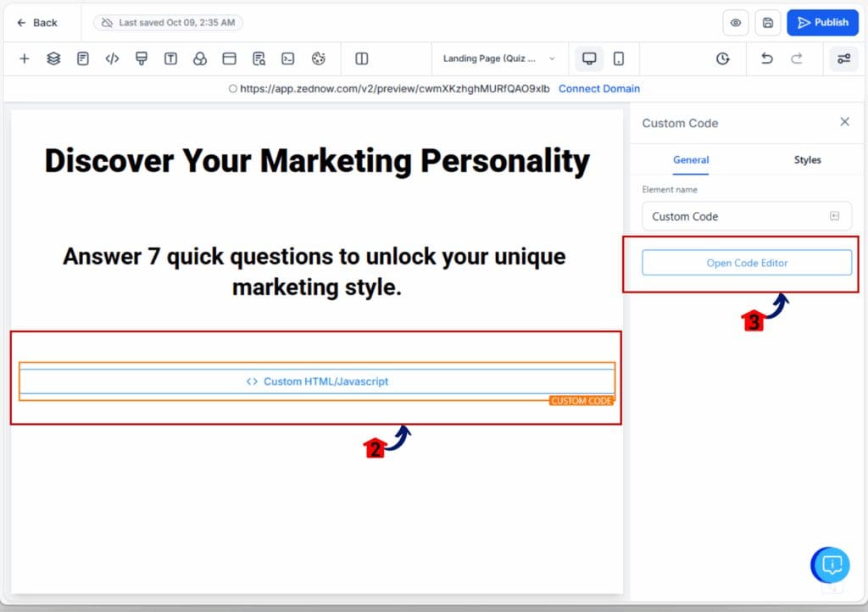
Task: Click the Undo arrow
Action: click(766, 58)
